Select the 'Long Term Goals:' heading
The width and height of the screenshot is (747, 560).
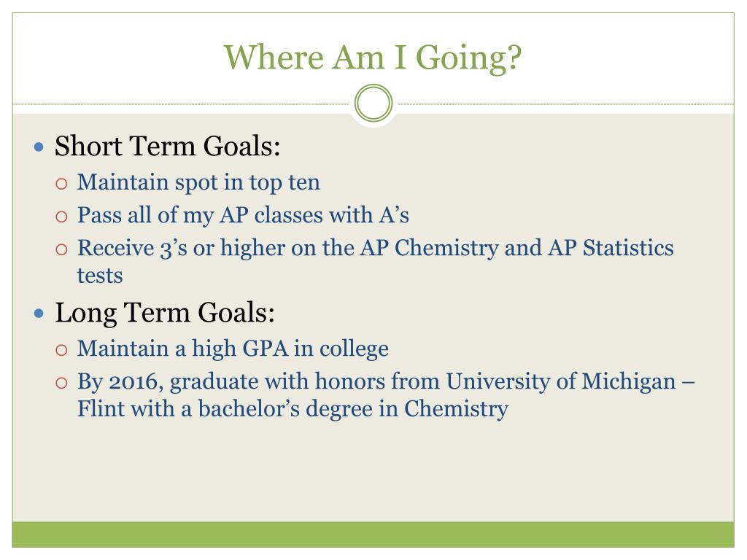click(165, 313)
